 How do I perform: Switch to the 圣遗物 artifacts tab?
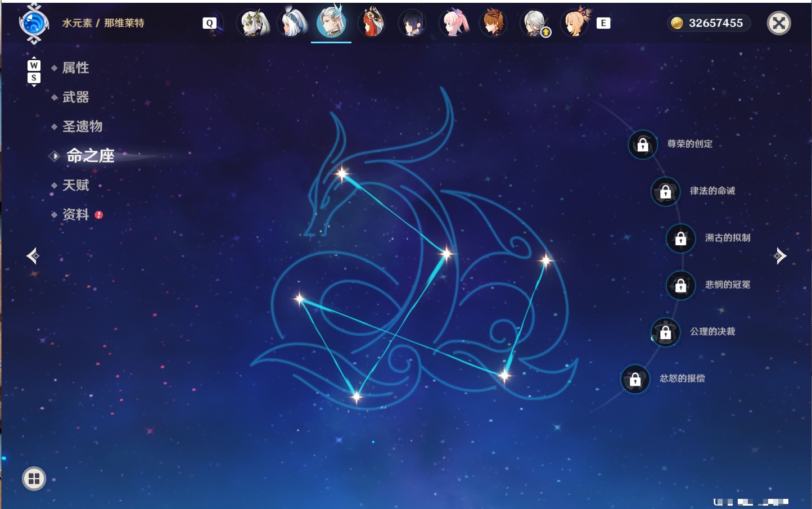point(83,127)
